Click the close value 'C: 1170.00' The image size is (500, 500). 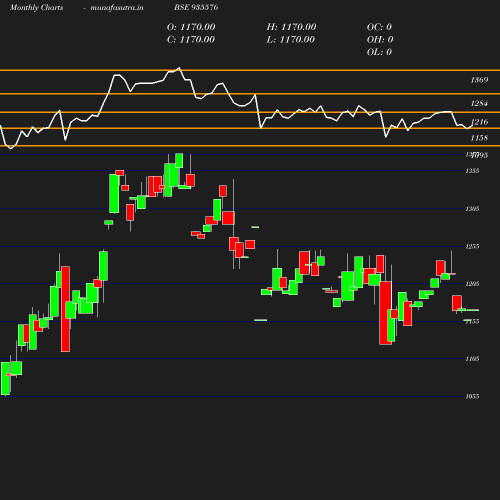coord(191,40)
